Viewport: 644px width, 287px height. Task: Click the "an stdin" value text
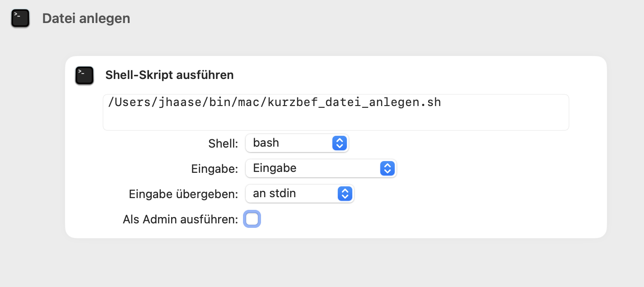(275, 194)
